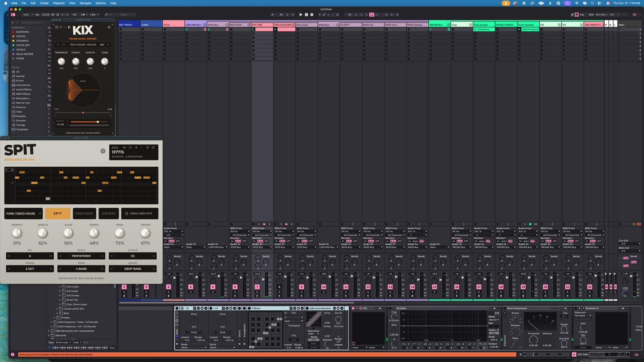This screenshot has height=362, width=644.
Task: Toggle track 19 activator button
Action: point(523,287)
